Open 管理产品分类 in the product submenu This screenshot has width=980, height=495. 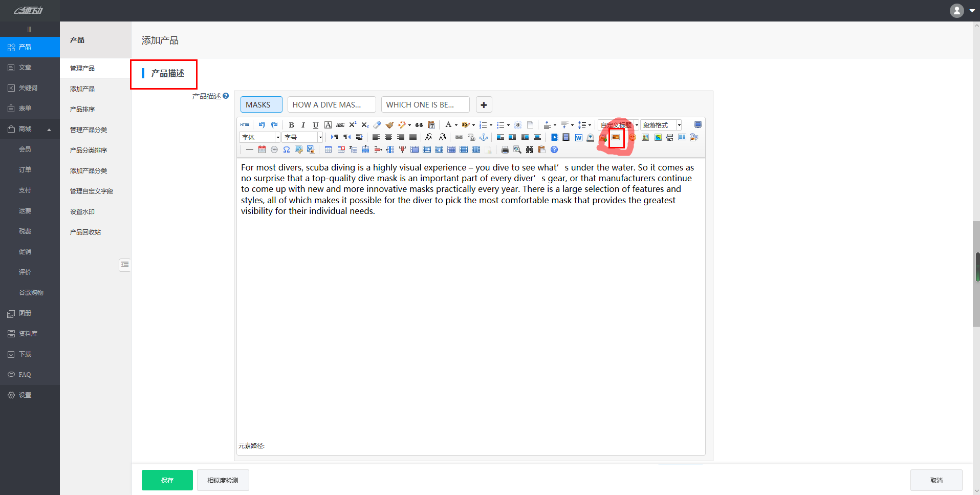tap(89, 130)
